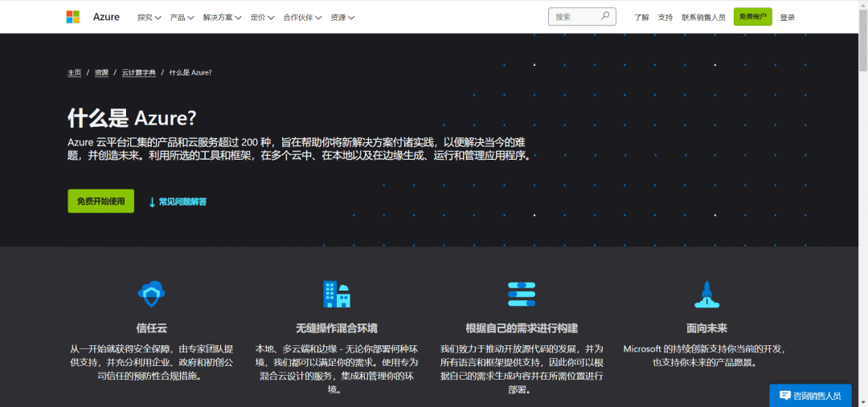Click the 咨询销售人员 chat button
The image size is (868, 407).
click(x=810, y=396)
